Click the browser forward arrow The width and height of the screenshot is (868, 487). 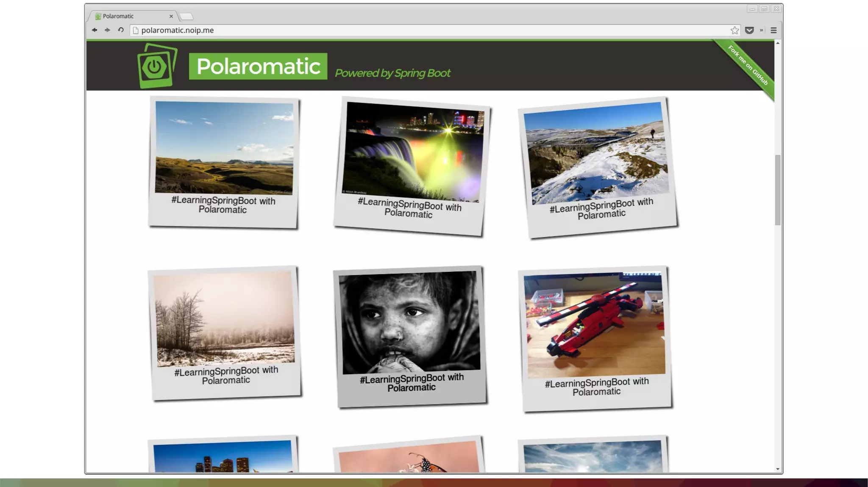click(x=107, y=30)
